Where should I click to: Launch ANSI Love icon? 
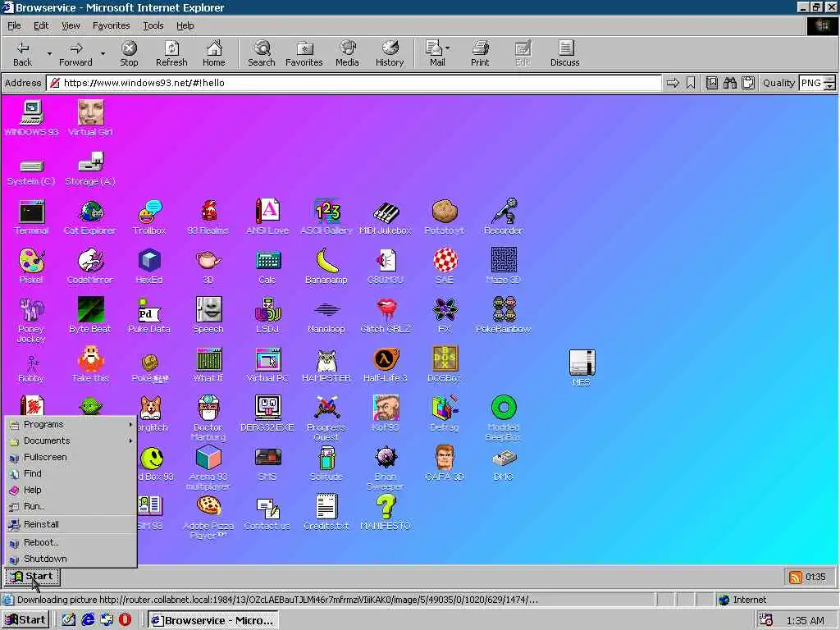click(267, 217)
